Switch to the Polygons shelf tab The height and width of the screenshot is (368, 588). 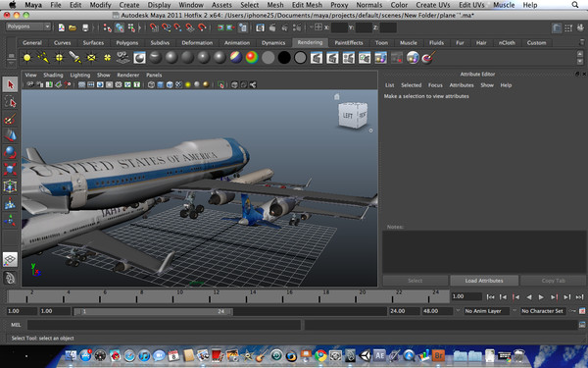coord(126,43)
